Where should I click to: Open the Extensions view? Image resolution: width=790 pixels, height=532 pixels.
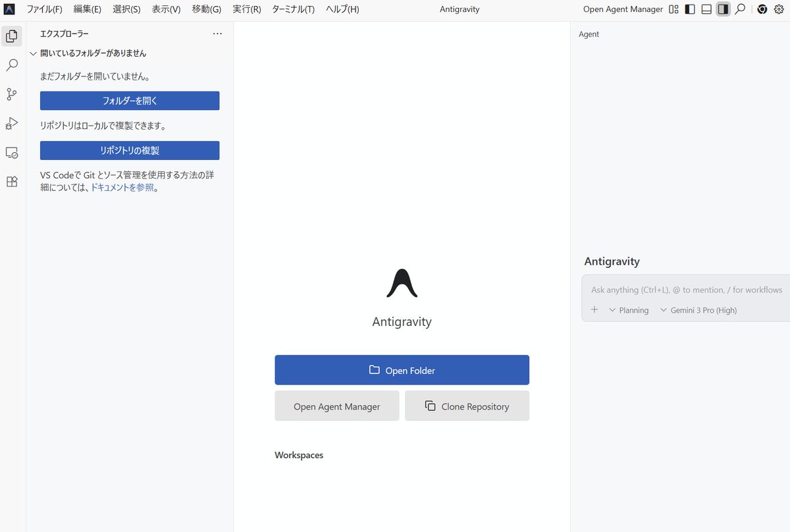(11, 182)
